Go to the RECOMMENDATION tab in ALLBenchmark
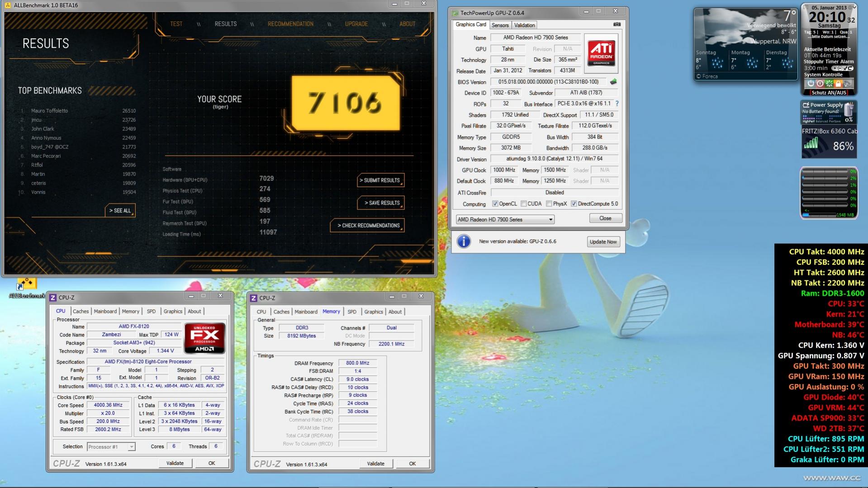The height and width of the screenshot is (488, 868). pos(290,24)
